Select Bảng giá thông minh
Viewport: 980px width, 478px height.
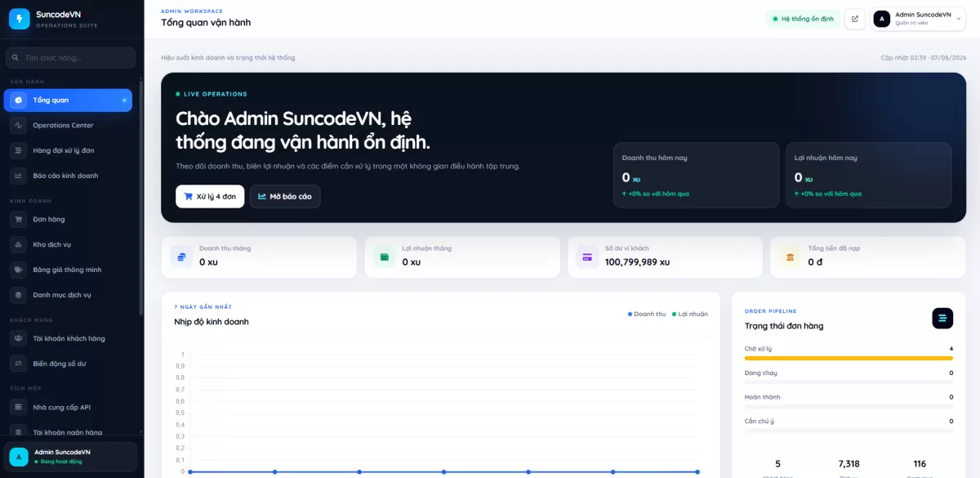pyautogui.click(x=68, y=270)
